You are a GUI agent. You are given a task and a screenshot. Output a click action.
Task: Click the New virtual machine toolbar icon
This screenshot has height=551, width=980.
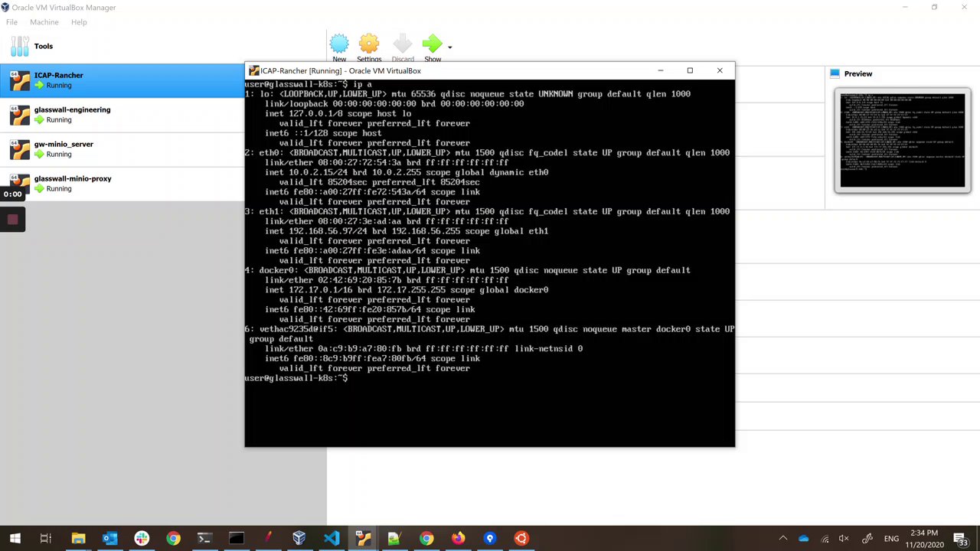click(x=339, y=44)
